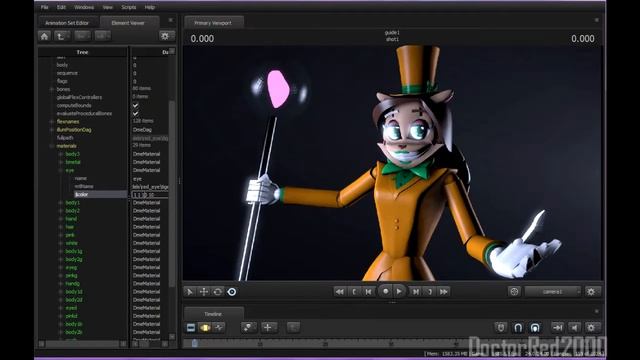Screen dimensions: 640x360
Task: Uncheck the evaluateProceduralBones checkbox
Action: tap(136, 113)
